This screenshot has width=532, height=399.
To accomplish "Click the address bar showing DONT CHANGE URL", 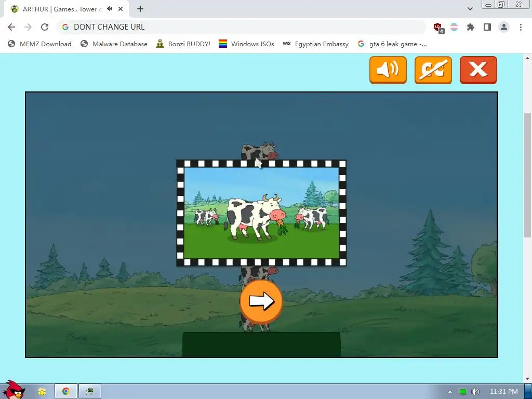I will tap(241, 27).
